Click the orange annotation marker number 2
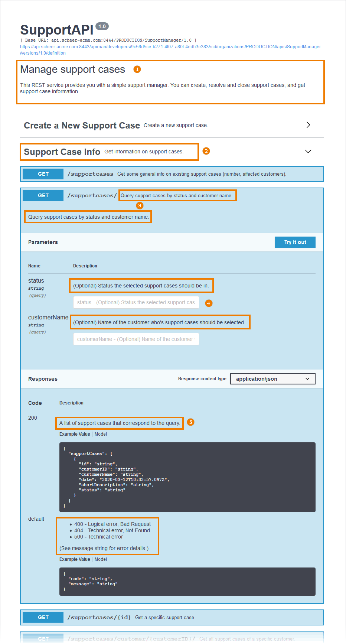The image size is (346, 644). tap(206, 151)
